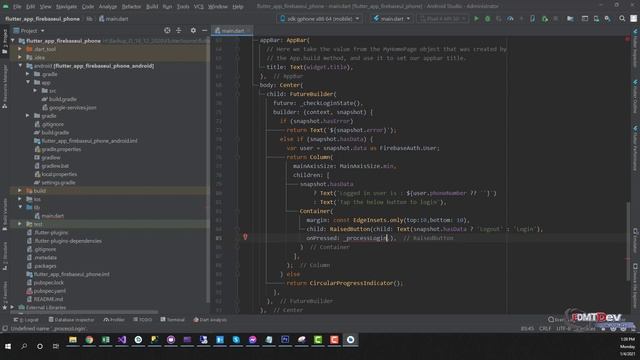This screenshot has width=640, height=360.
Task: Click the collapse-all icon in Project panel
Action: 179,31
